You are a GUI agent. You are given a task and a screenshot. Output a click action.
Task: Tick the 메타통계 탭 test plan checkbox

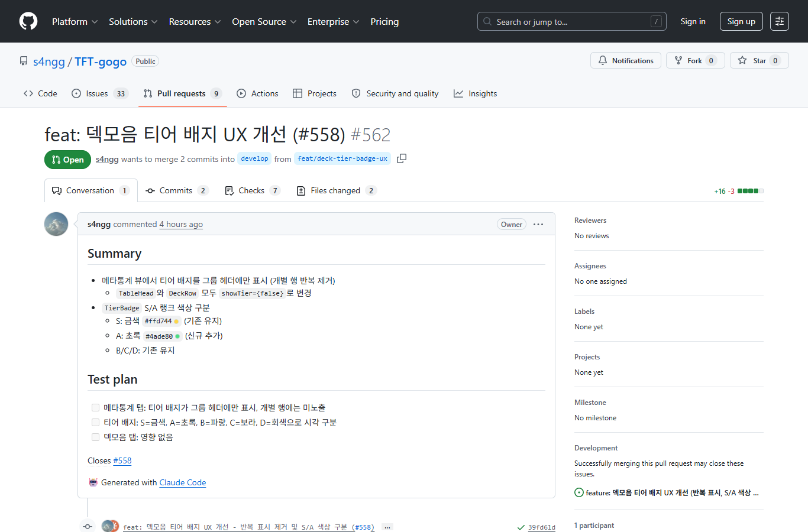[95, 407]
